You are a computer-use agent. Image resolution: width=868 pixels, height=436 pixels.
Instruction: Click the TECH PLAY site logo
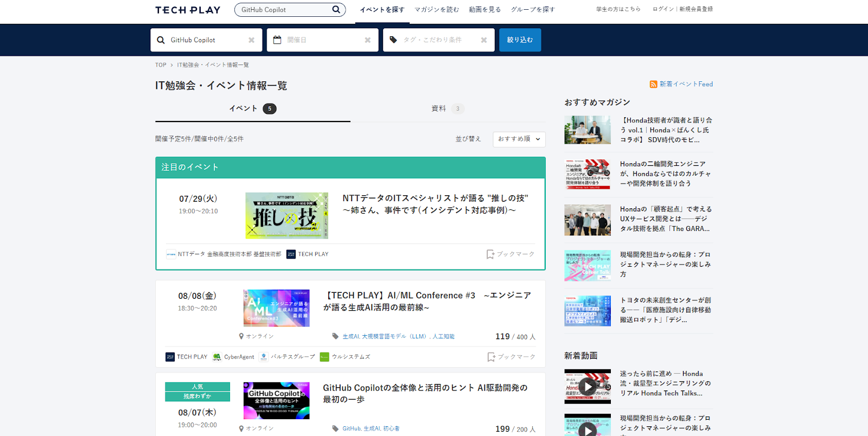point(188,10)
